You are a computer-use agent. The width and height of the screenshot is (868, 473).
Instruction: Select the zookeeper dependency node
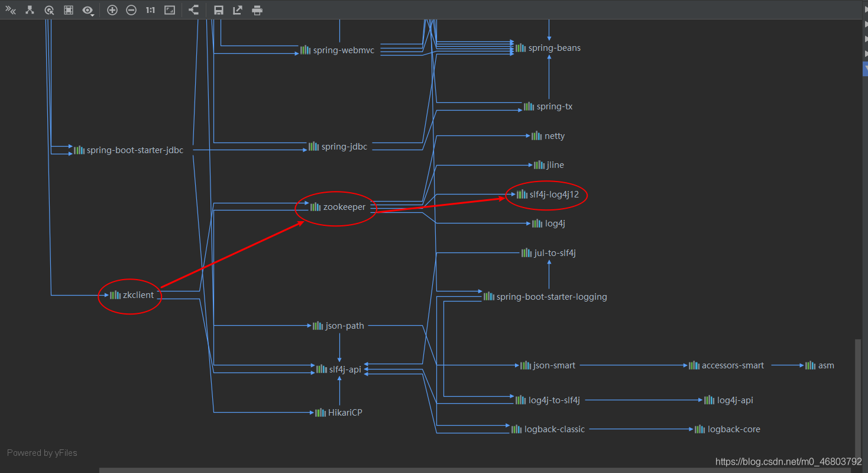338,207
